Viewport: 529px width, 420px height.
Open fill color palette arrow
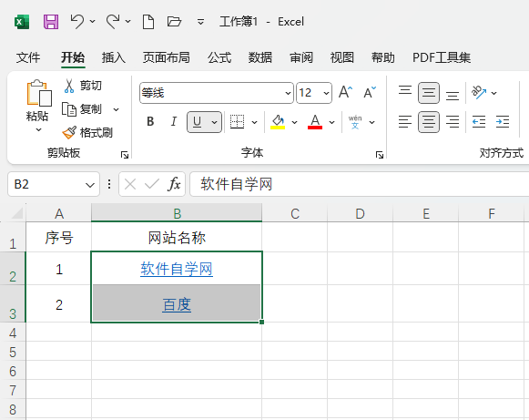[x=294, y=122]
